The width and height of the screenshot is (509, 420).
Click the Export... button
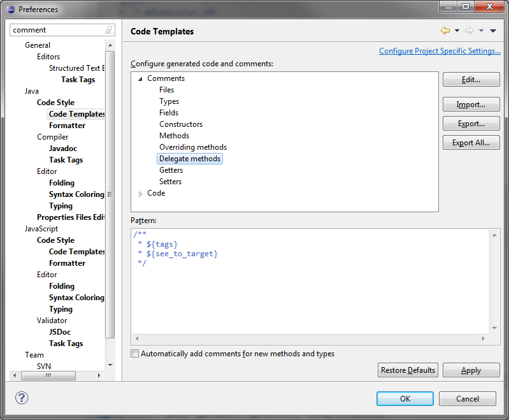click(x=471, y=124)
